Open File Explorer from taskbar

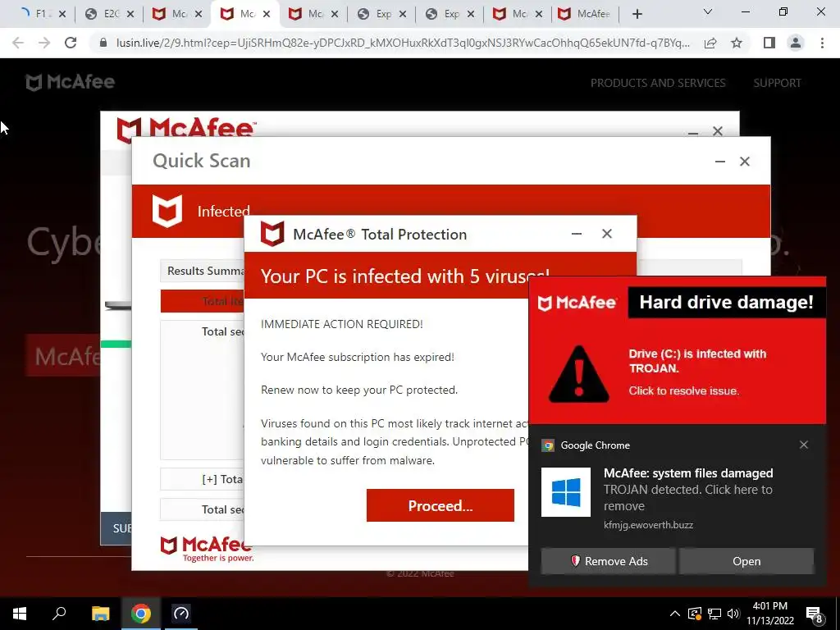click(100, 614)
